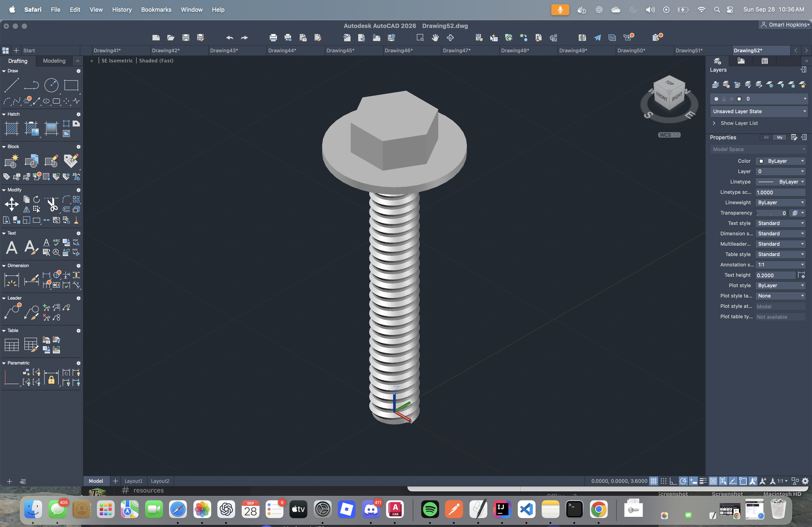Viewport: 812px width, 527px height.
Task: Switch to the Drawing51 tab
Action: click(x=688, y=50)
